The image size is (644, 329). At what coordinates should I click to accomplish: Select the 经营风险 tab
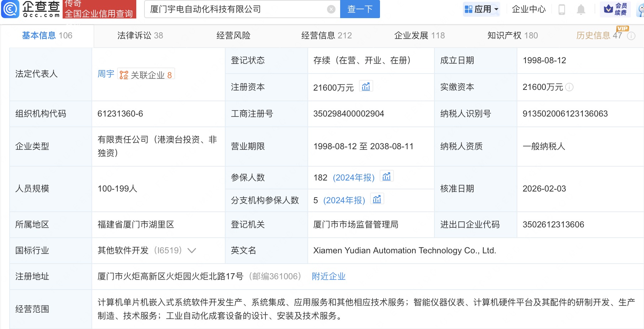233,36
